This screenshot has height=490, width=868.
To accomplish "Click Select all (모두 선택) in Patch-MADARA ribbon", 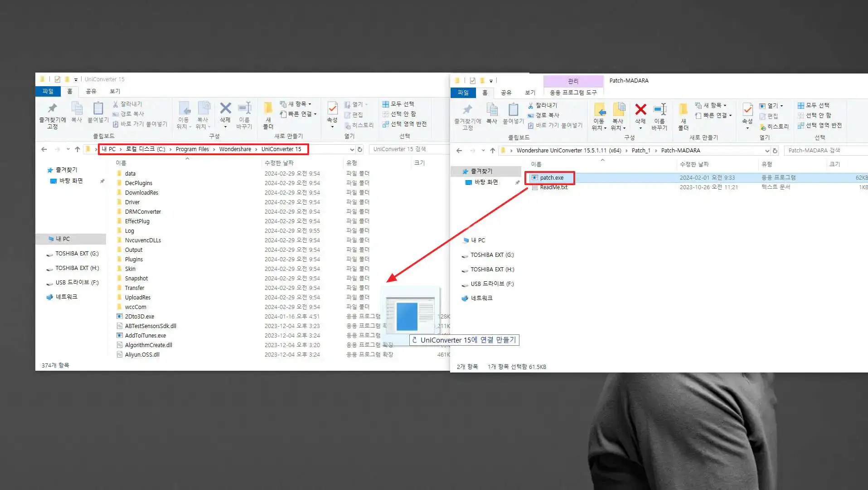I will (813, 105).
